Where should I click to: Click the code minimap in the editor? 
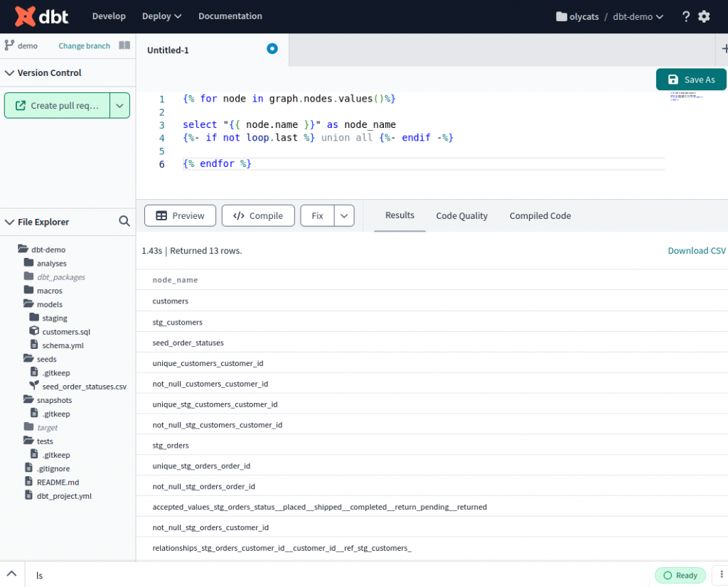pos(686,96)
